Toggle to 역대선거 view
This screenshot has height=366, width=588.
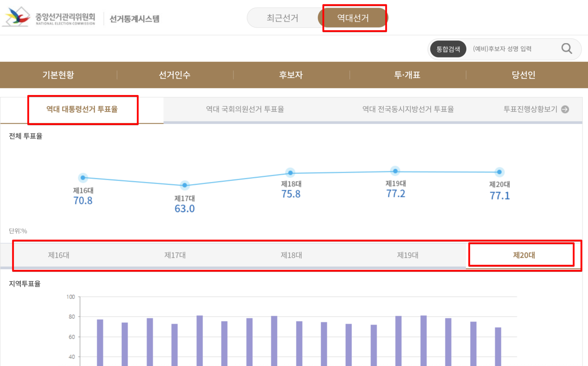click(353, 18)
